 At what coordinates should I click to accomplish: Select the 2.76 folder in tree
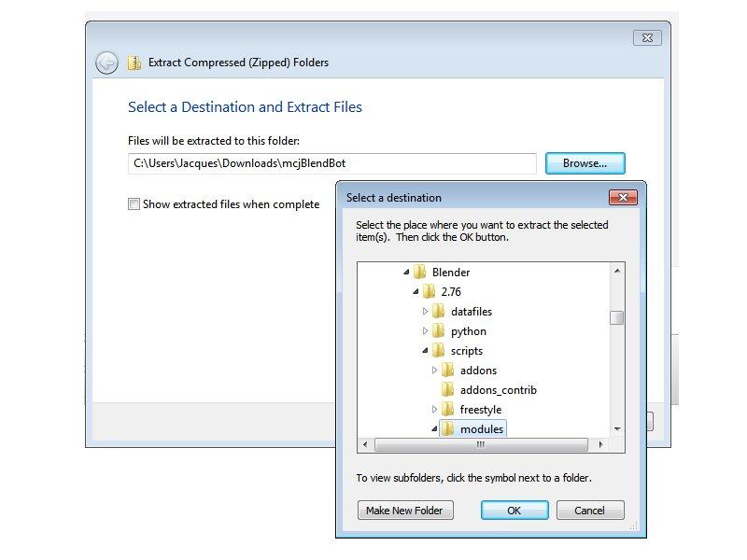451,292
